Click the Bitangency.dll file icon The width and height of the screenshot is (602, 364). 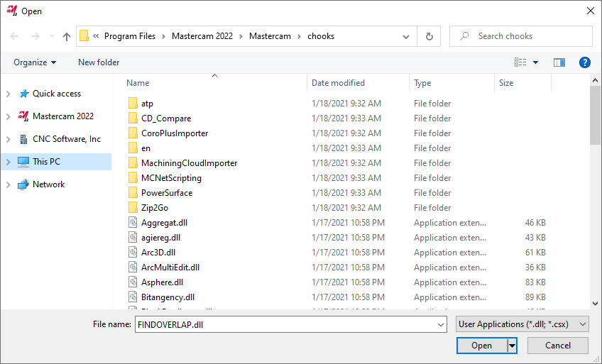click(133, 297)
